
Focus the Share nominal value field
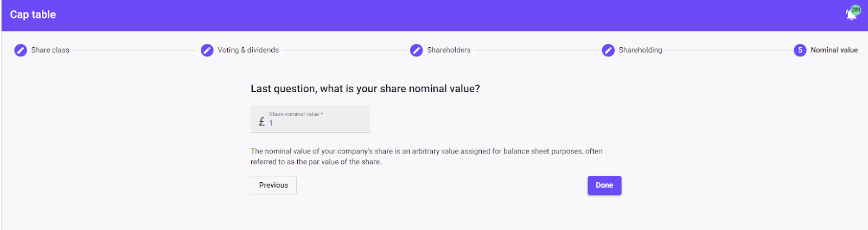pyautogui.click(x=317, y=123)
